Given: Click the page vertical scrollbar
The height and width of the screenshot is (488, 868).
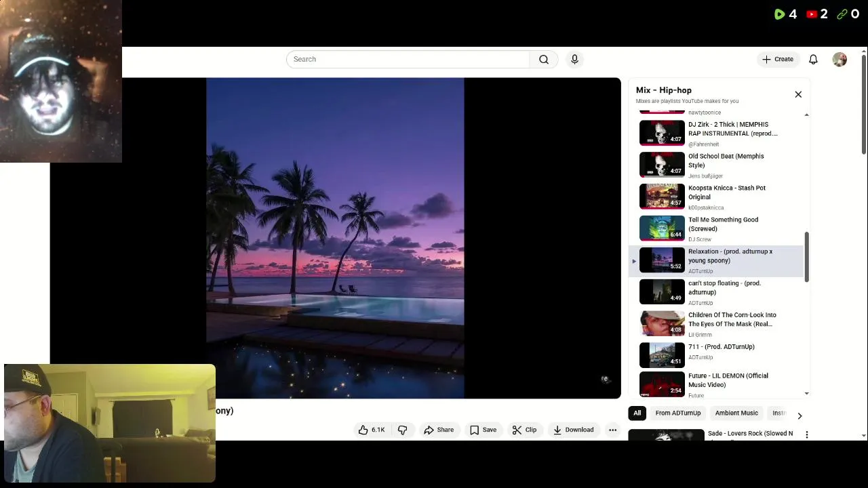Looking at the screenshot, I should (x=863, y=104).
